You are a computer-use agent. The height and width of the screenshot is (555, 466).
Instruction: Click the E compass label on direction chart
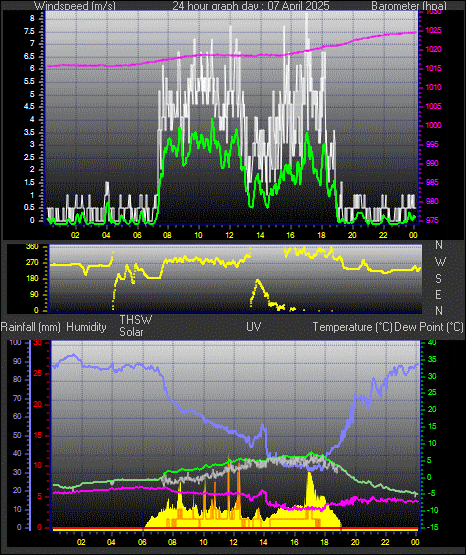click(x=438, y=294)
